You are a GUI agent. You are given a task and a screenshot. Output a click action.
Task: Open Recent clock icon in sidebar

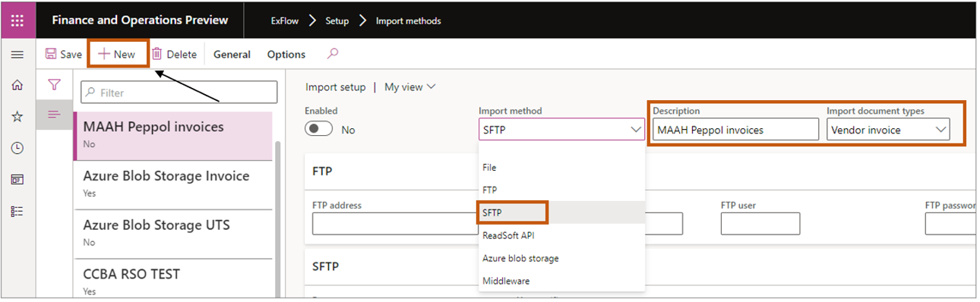click(x=17, y=148)
